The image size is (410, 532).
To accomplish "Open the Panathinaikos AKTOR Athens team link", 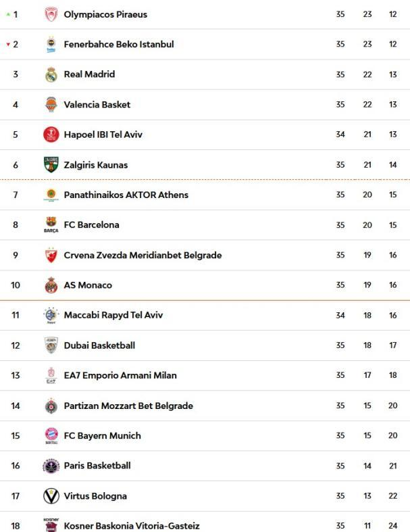I will click(126, 195).
